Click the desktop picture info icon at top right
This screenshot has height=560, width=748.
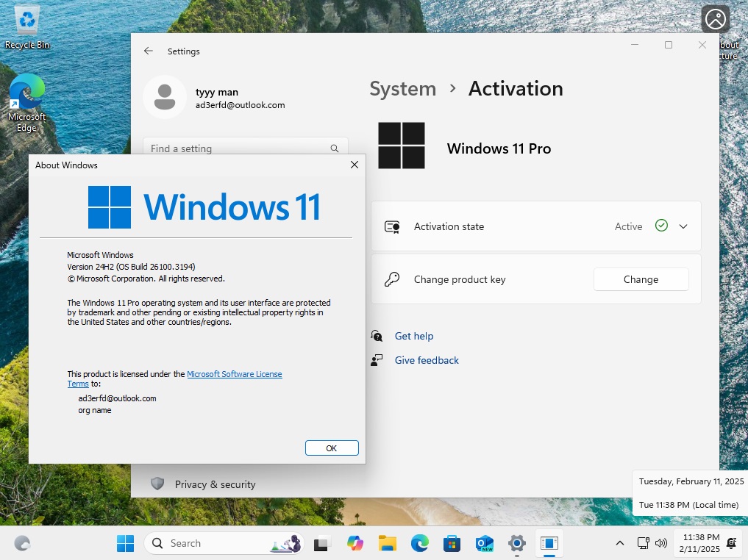pos(716,20)
